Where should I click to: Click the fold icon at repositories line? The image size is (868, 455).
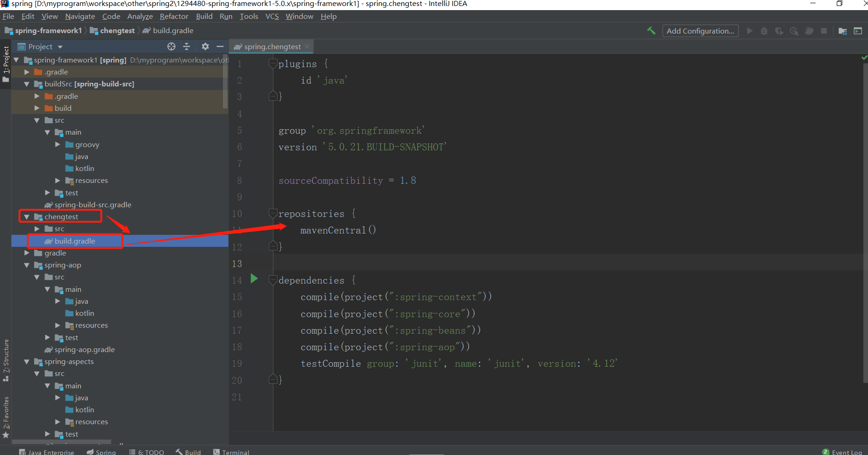pos(273,213)
